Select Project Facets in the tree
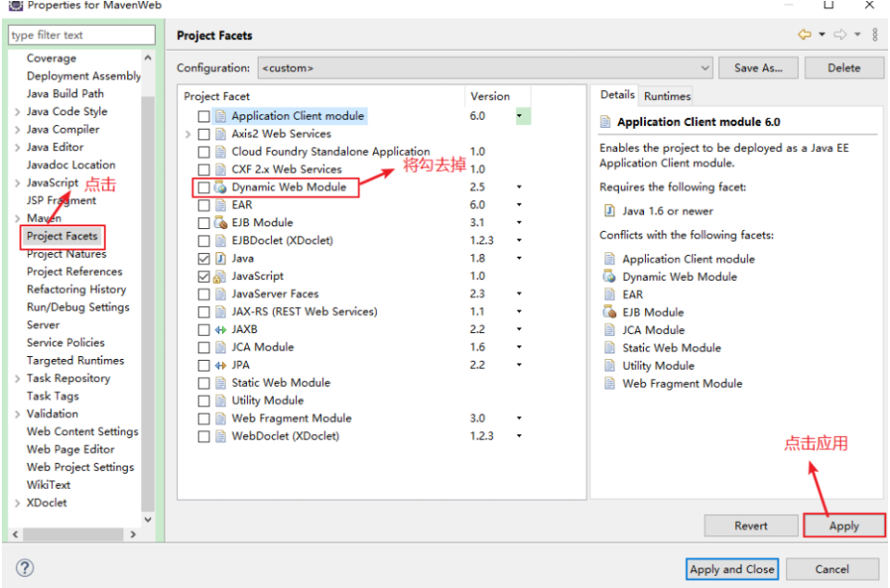This screenshot has width=890, height=588. coord(62,236)
